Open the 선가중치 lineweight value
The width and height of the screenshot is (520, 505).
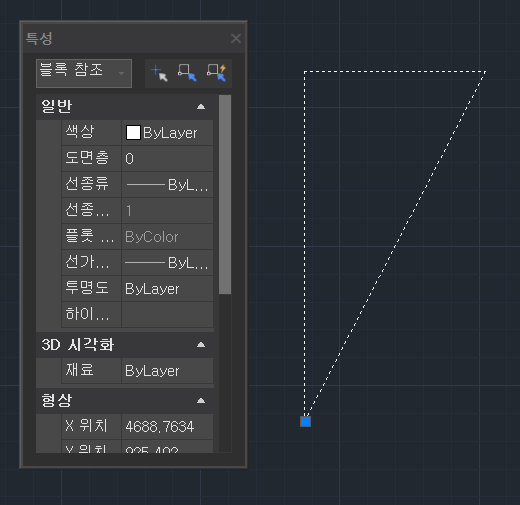[167, 263]
